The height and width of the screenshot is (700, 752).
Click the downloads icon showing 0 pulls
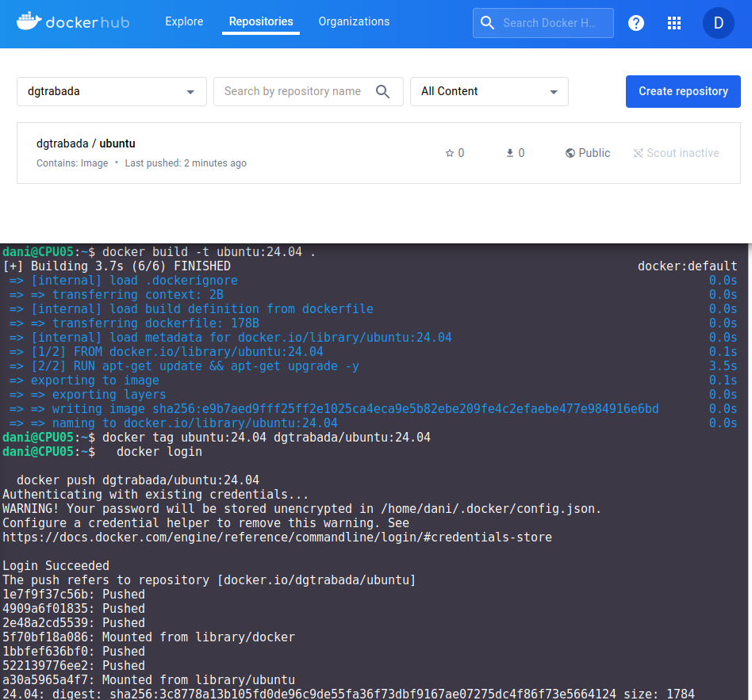(510, 153)
